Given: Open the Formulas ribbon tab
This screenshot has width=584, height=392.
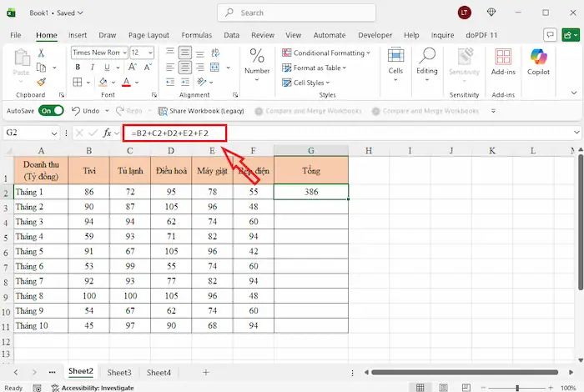Looking at the screenshot, I should point(196,35).
